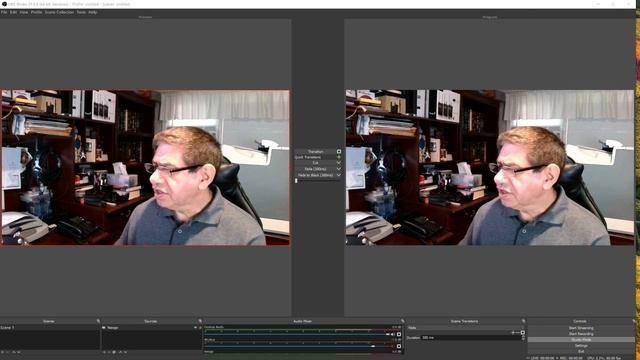Toggle the source lock icon
This screenshot has height=360, width=640.
(200, 328)
